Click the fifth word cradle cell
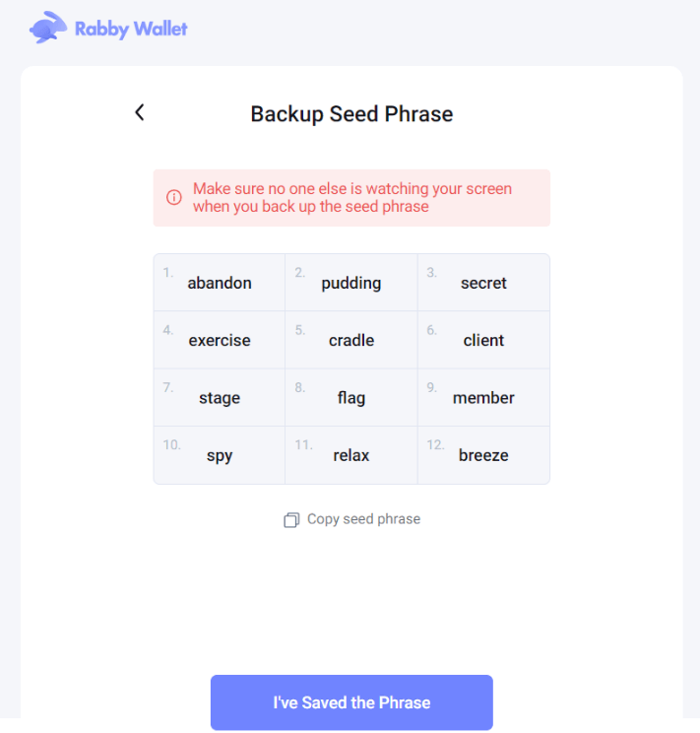700x733 pixels. point(351,340)
